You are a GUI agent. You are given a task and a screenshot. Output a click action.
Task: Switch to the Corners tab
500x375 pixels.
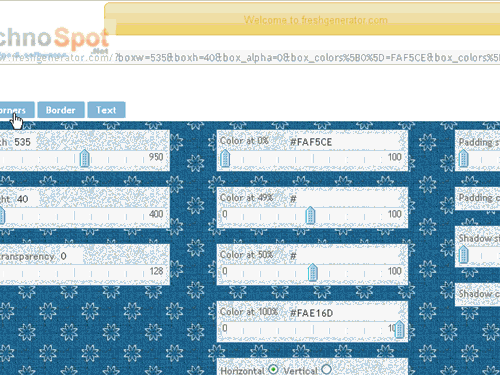click(17, 110)
